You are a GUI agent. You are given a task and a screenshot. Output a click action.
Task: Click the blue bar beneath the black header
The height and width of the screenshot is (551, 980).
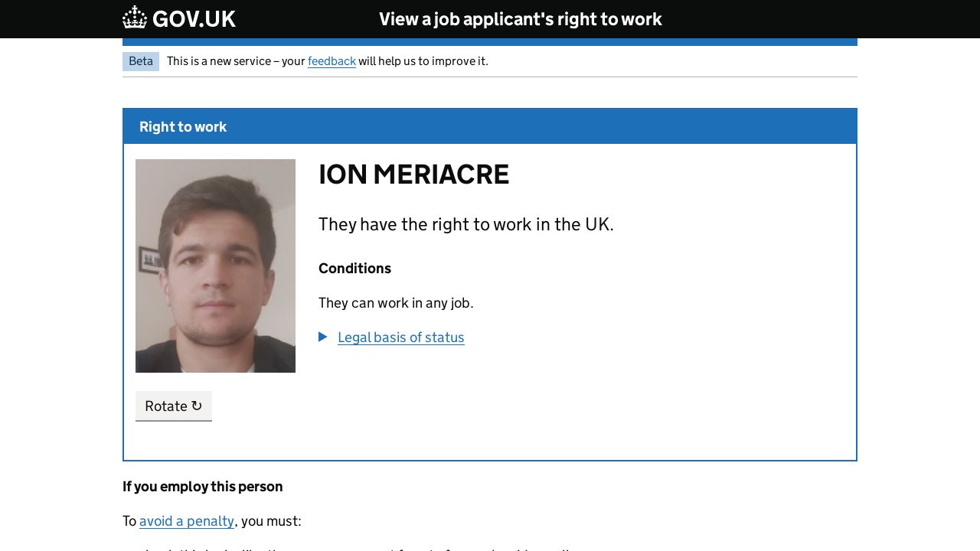(490, 42)
